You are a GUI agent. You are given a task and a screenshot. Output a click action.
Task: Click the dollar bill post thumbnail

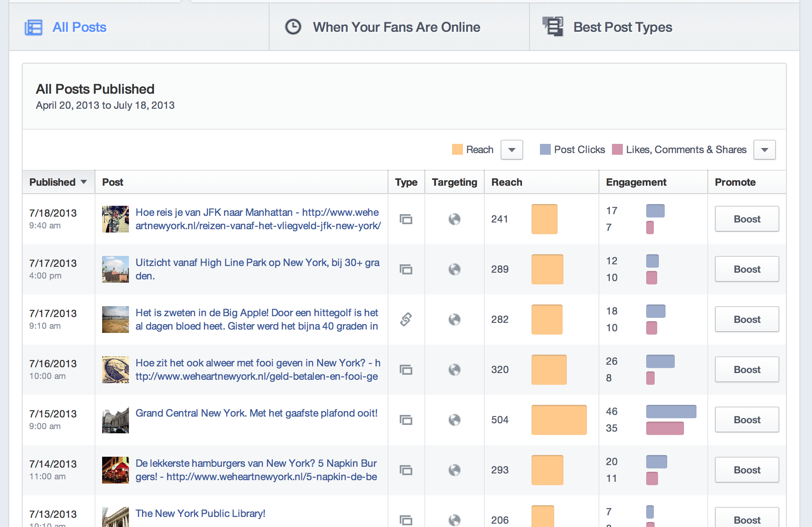click(116, 370)
